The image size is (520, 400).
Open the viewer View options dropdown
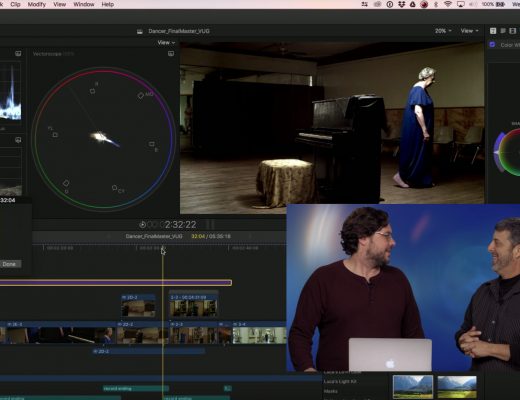pyautogui.click(x=469, y=31)
